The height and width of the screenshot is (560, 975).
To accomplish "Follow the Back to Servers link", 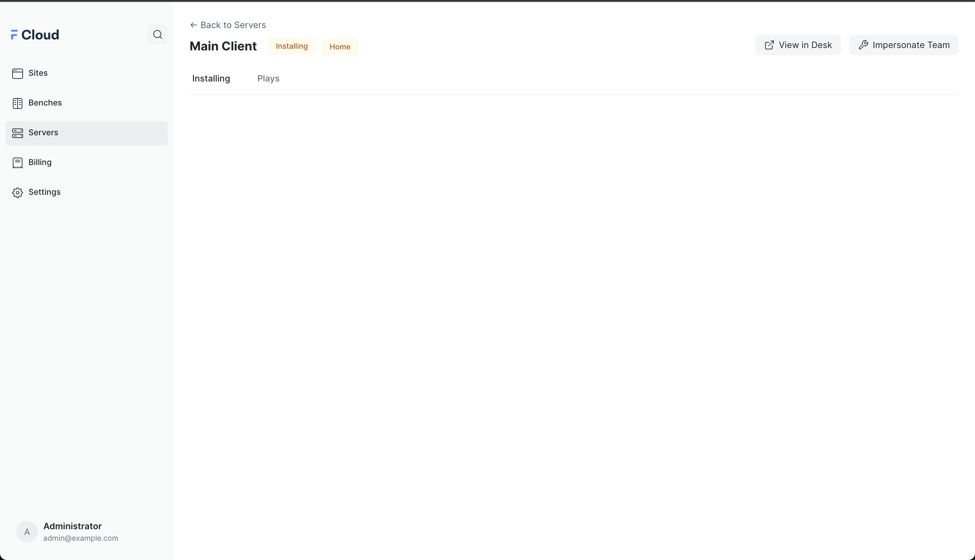I will click(233, 25).
